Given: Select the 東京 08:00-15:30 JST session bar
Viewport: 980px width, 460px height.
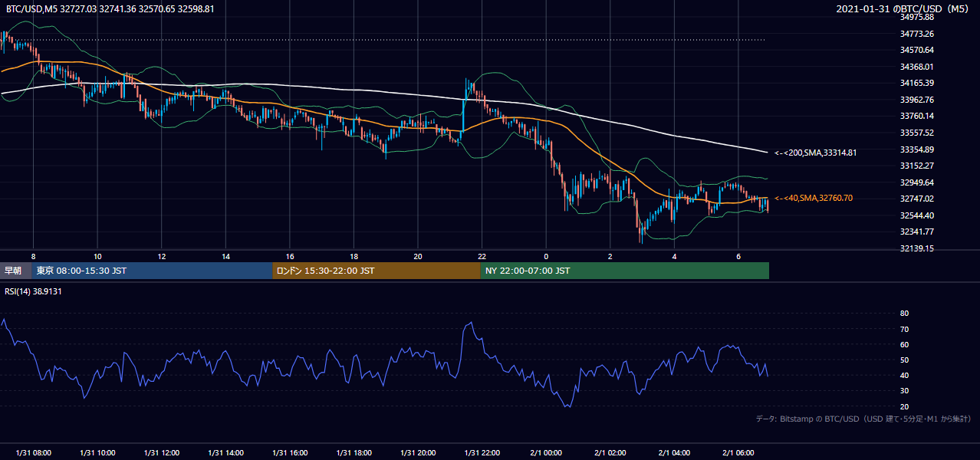Looking at the screenshot, I should [x=152, y=271].
